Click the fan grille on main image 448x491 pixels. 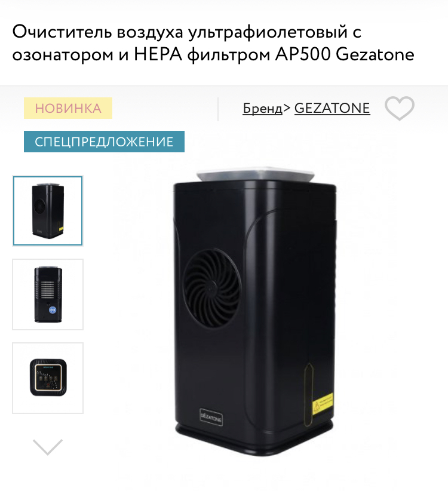(212, 287)
